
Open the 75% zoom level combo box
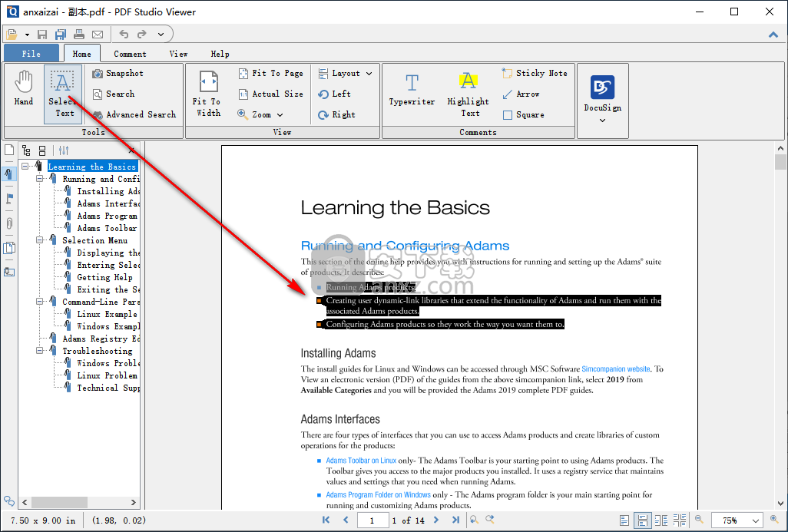pyautogui.click(x=737, y=520)
